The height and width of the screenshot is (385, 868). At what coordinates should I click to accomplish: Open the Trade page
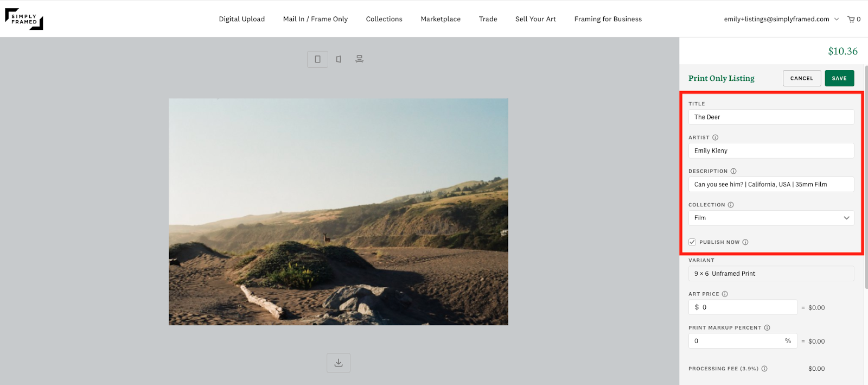pyautogui.click(x=488, y=19)
